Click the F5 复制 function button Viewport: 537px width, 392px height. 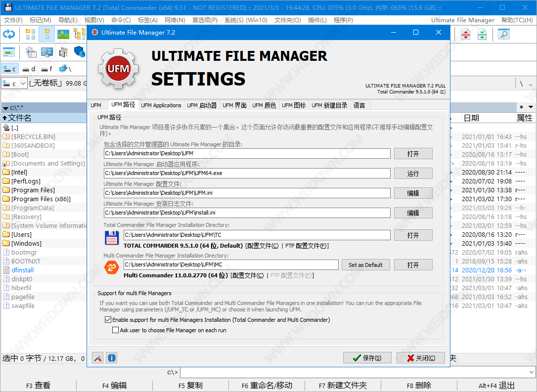coord(190,386)
